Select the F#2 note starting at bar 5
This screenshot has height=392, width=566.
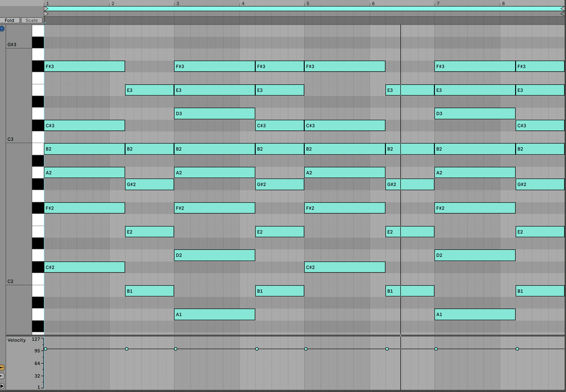[x=345, y=208]
